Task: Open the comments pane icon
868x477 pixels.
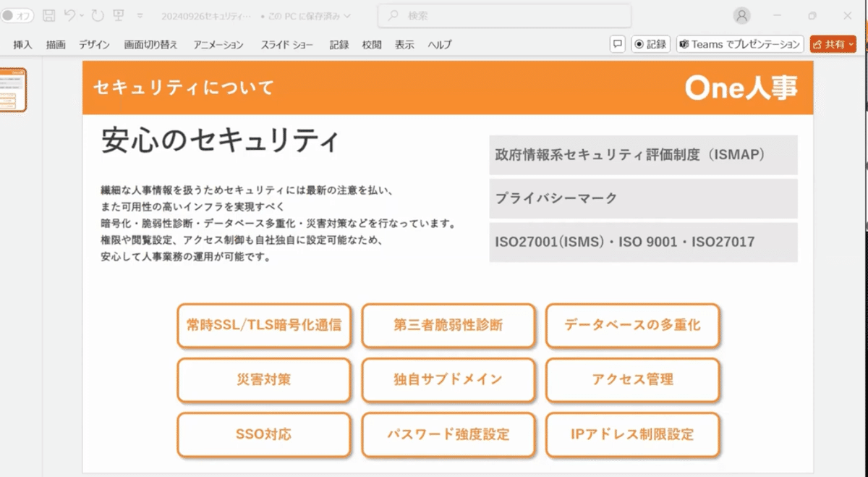Action: click(x=618, y=44)
